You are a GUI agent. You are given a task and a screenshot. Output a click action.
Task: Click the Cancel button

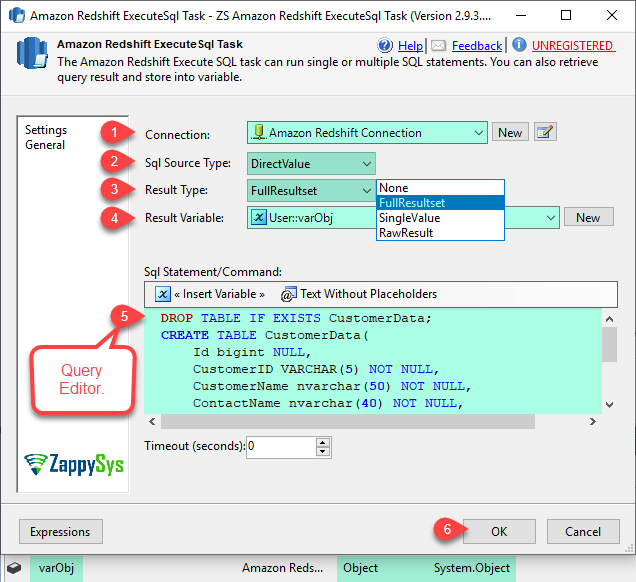583,531
